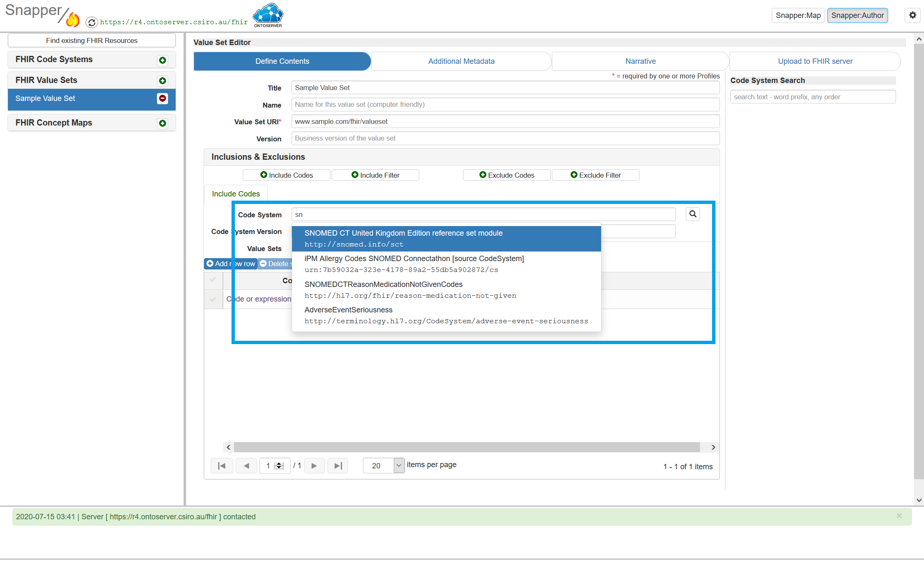Add a new FHIR Value Set

(163, 80)
